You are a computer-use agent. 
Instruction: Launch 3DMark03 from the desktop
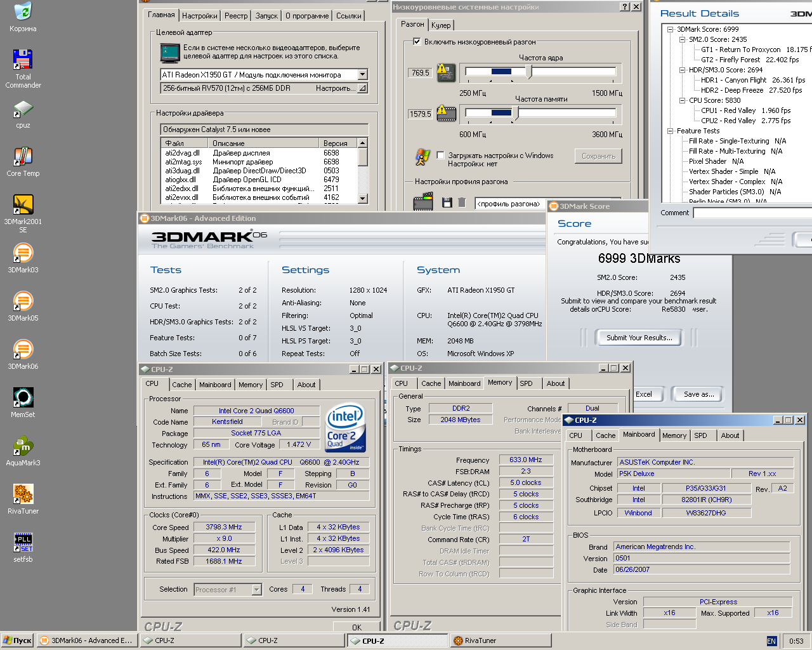tap(23, 258)
